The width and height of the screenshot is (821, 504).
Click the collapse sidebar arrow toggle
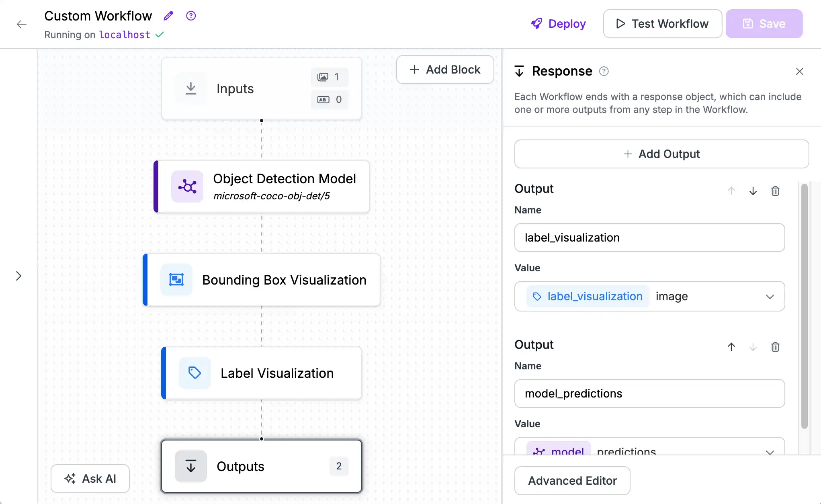pos(18,276)
